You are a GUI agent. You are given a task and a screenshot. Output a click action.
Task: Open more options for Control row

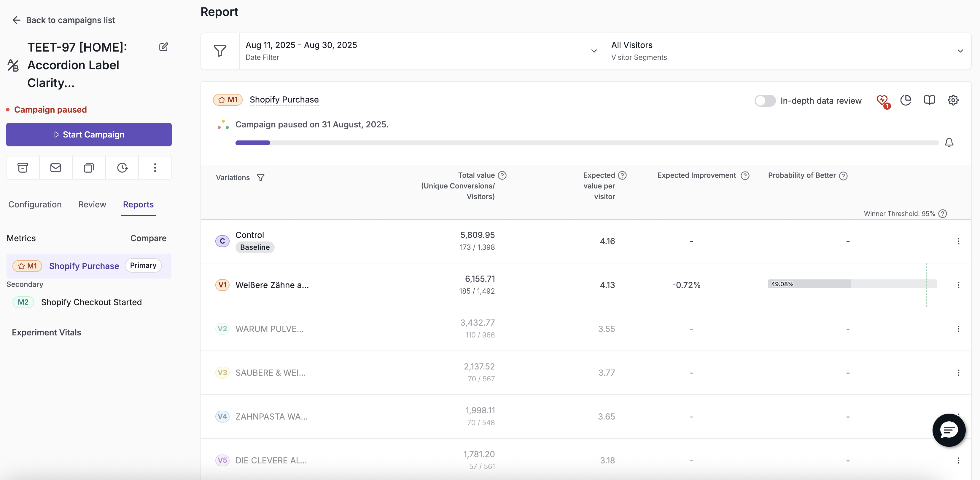click(958, 241)
